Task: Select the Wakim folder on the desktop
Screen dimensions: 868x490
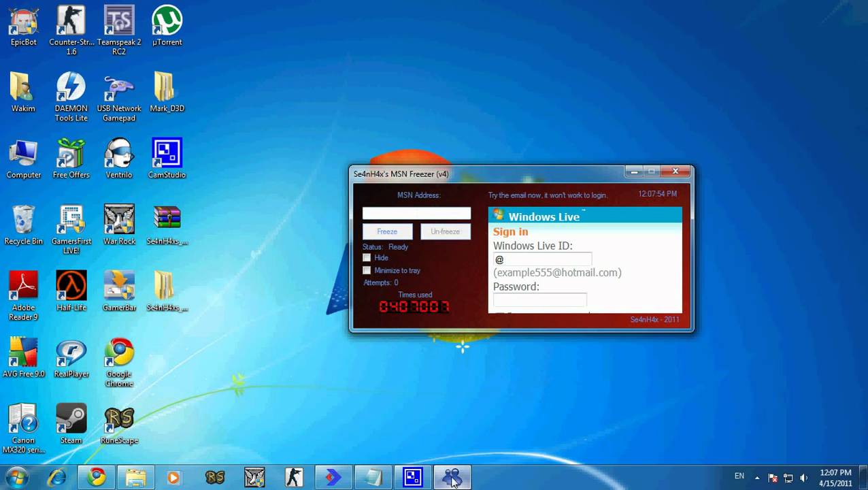Action: [23, 92]
